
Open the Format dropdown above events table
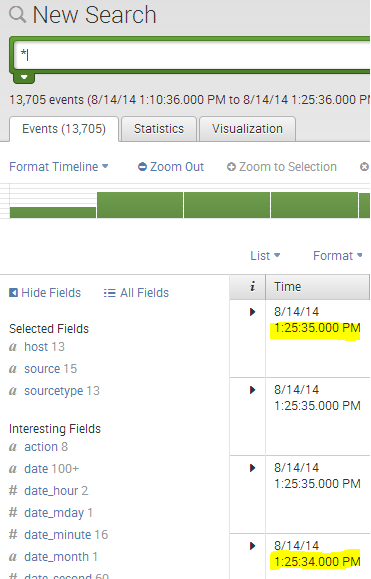point(337,256)
